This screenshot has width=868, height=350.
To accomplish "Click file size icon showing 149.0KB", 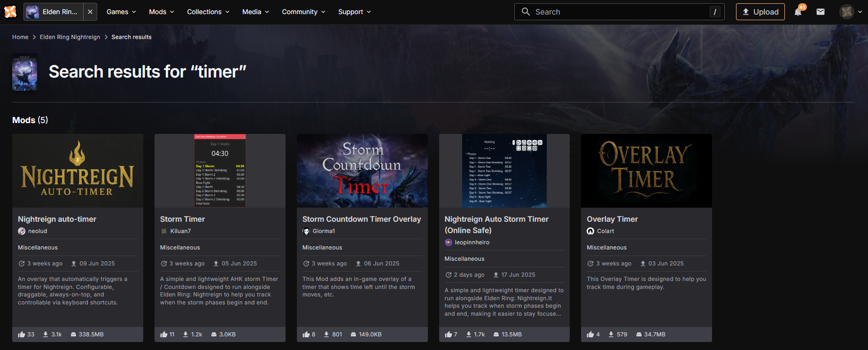I will pos(353,334).
